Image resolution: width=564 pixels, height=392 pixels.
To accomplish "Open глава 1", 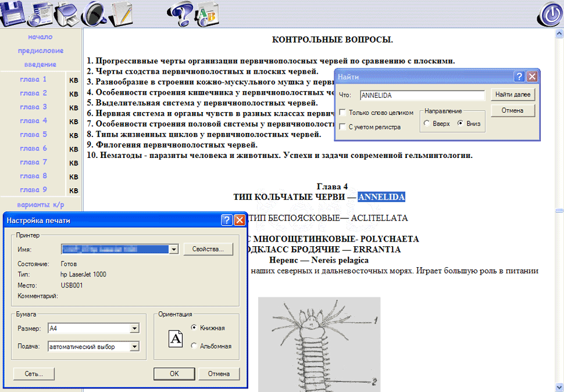I will pos(33,80).
